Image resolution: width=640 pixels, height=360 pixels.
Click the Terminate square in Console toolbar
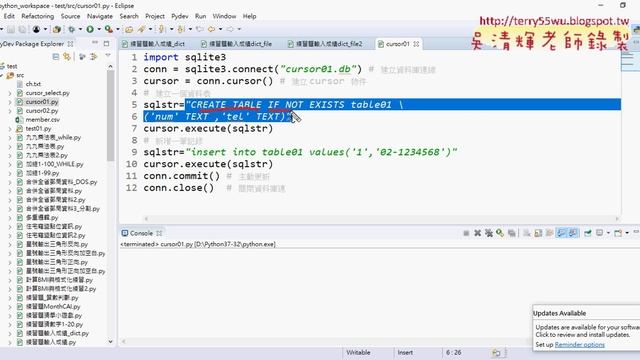click(x=466, y=233)
